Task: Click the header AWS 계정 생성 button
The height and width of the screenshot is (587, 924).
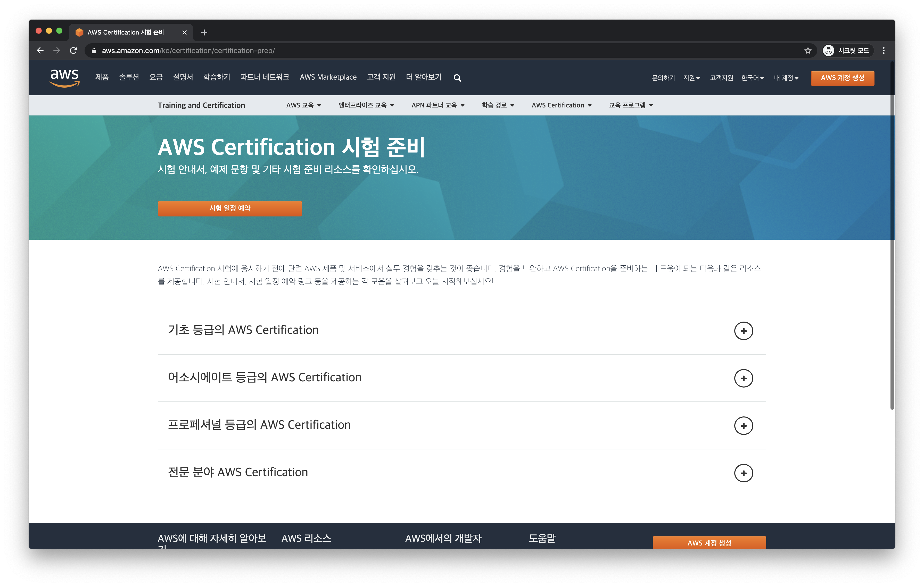Action: [x=842, y=78]
